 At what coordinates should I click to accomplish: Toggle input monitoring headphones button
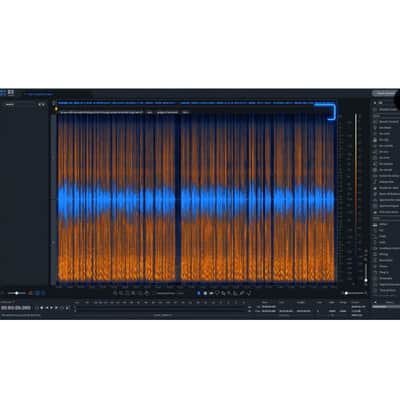(x=37, y=308)
